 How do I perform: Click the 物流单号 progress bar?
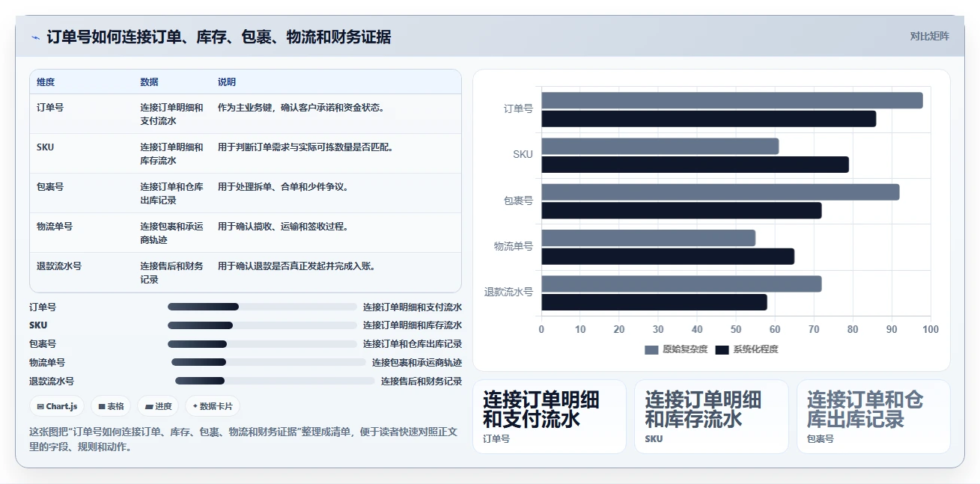pyautogui.click(x=269, y=362)
